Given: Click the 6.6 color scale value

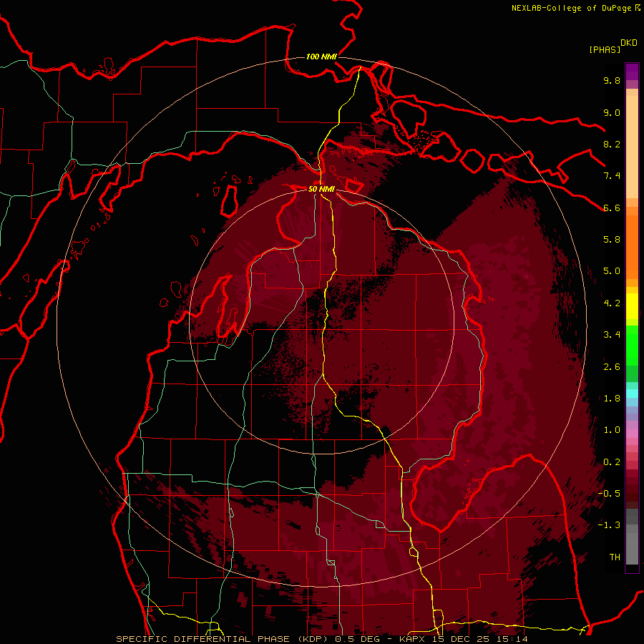Looking at the screenshot, I should pyautogui.click(x=612, y=208).
